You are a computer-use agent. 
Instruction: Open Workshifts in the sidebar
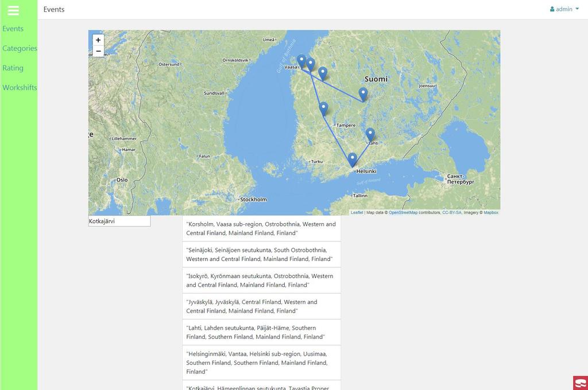click(20, 87)
